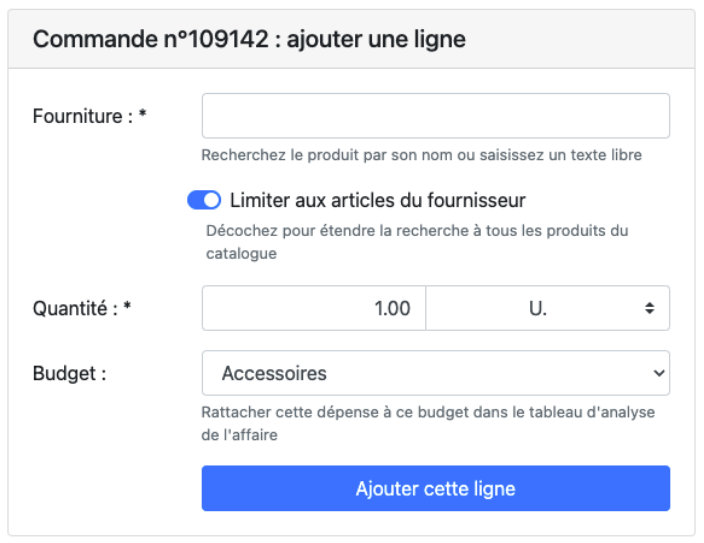
Task: Focus the Quantité field showing 1.00
Action: [x=314, y=308]
